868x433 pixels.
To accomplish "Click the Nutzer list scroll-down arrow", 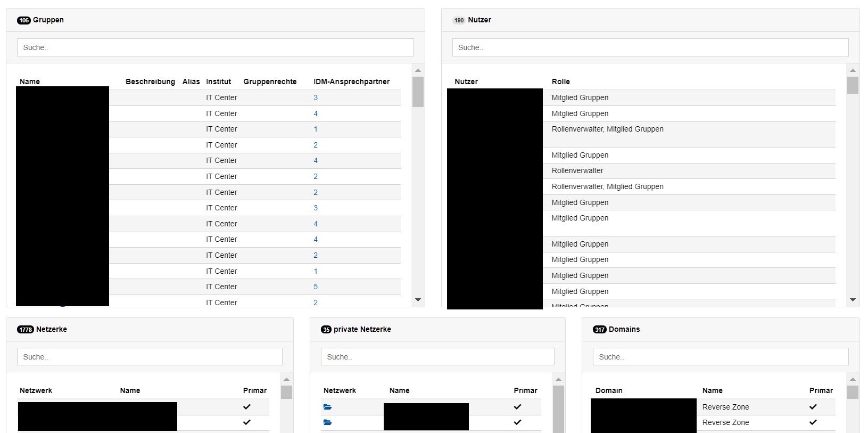I will click(x=853, y=300).
